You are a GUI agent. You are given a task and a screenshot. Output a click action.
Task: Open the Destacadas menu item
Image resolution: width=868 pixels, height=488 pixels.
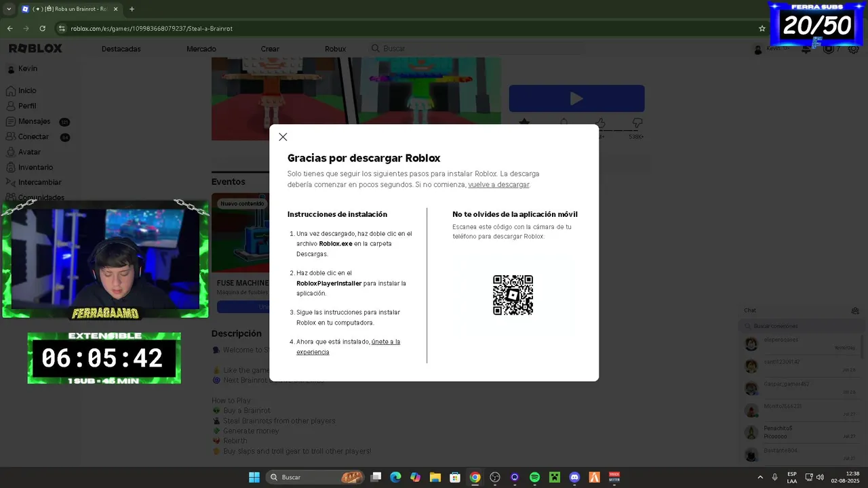coord(121,49)
